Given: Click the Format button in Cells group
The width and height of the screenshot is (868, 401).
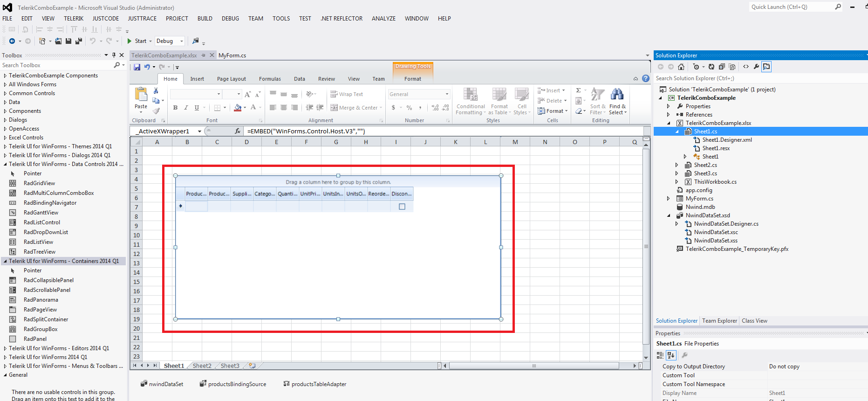Looking at the screenshot, I should (553, 111).
